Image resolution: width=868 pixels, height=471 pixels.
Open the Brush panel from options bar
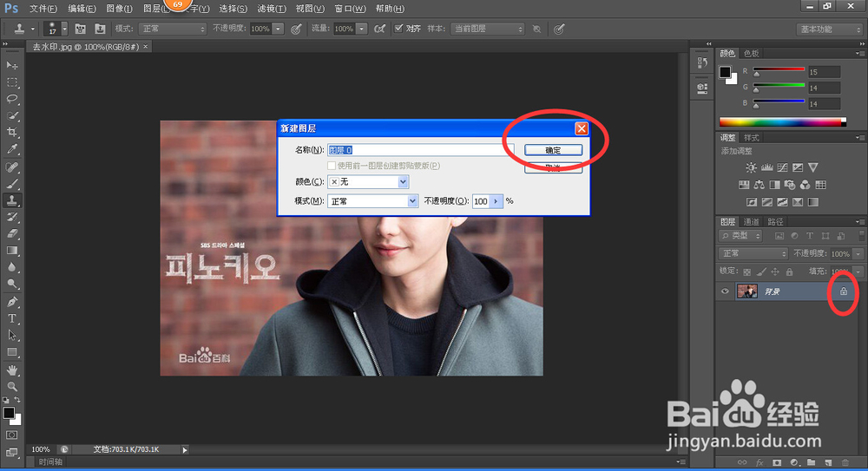(80, 29)
